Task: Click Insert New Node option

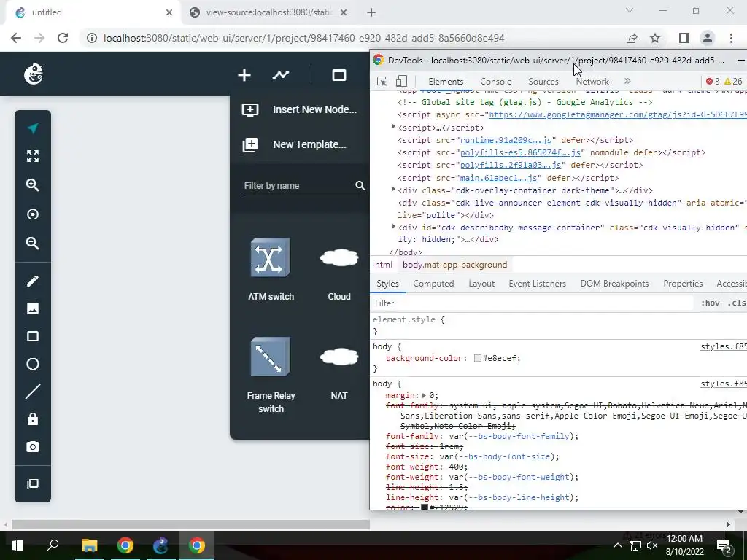Action: [299, 109]
